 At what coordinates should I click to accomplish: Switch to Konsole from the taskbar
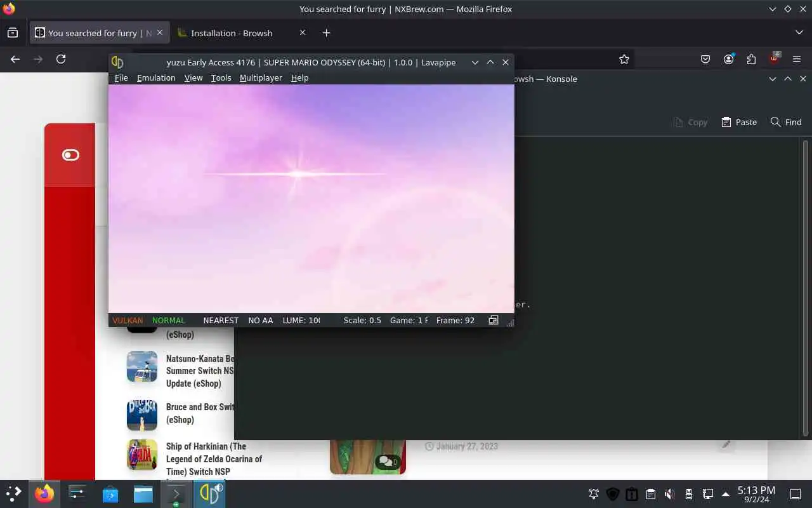(176, 493)
